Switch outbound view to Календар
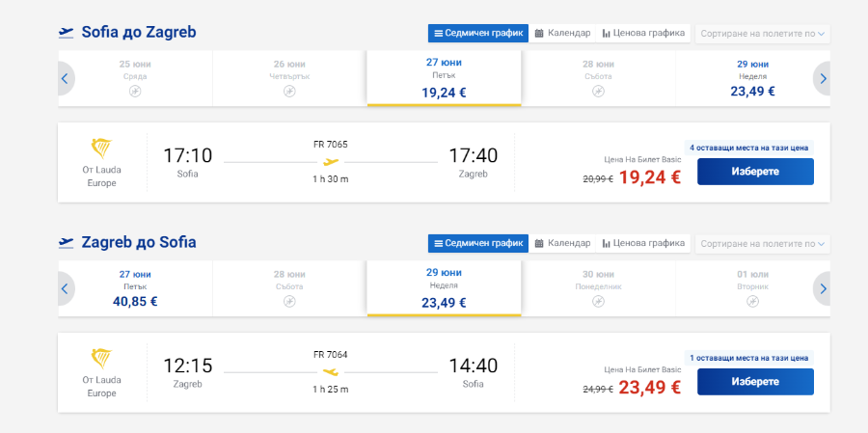 pyautogui.click(x=562, y=33)
